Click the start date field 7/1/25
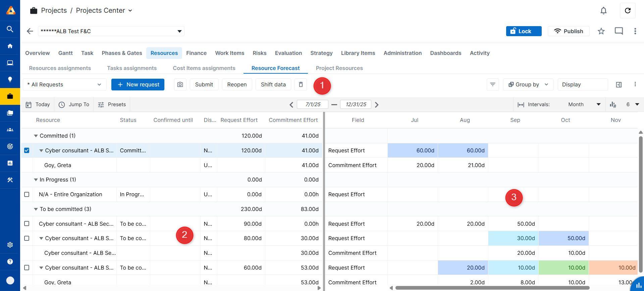644x291 pixels. (313, 104)
